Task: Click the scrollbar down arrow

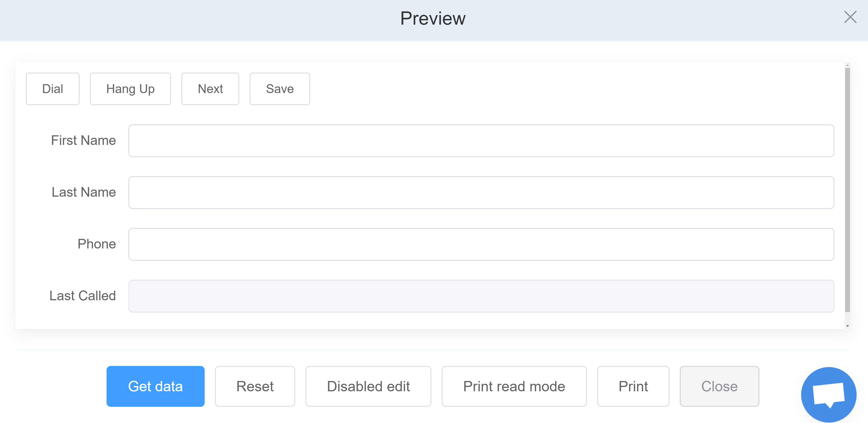Action: pyautogui.click(x=847, y=326)
